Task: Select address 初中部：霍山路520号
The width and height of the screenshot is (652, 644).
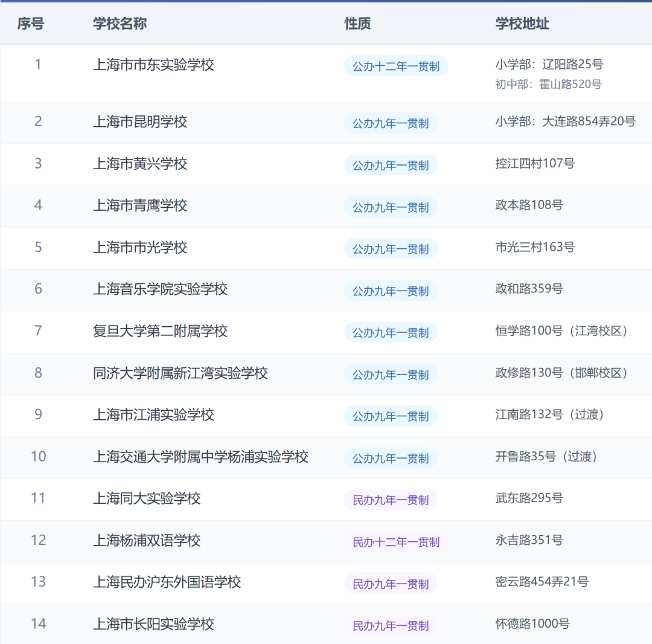Action: tap(548, 84)
